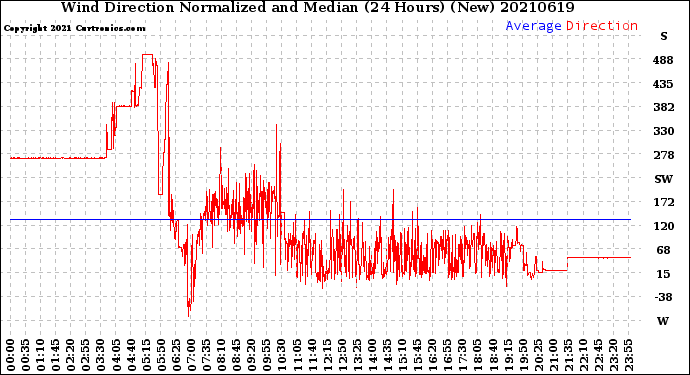The height and width of the screenshot is (375, 690).
Task: Click the 172 y-axis value
Action: click(x=663, y=202)
